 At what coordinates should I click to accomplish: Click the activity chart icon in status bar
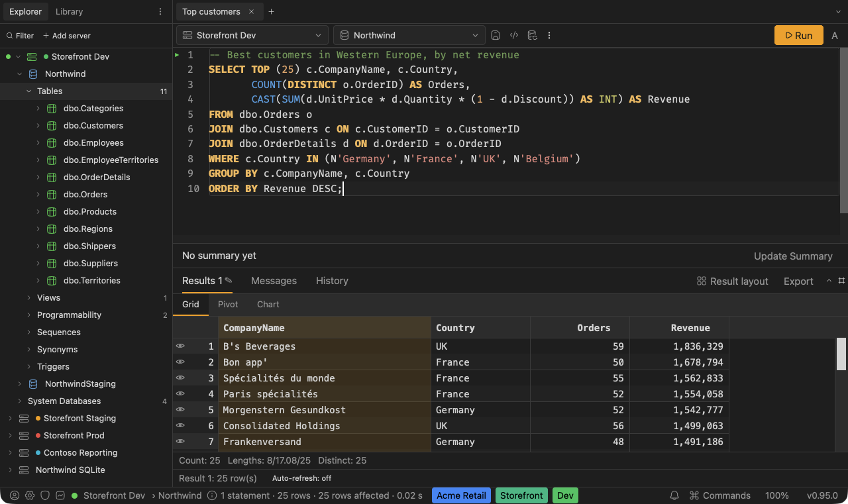[60, 495]
